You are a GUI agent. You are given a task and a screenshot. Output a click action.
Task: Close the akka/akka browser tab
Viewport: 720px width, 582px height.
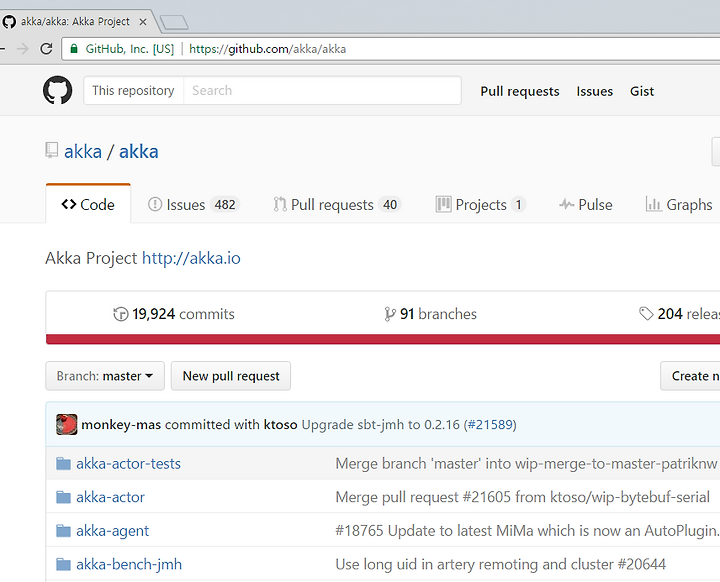tap(143, 22)
